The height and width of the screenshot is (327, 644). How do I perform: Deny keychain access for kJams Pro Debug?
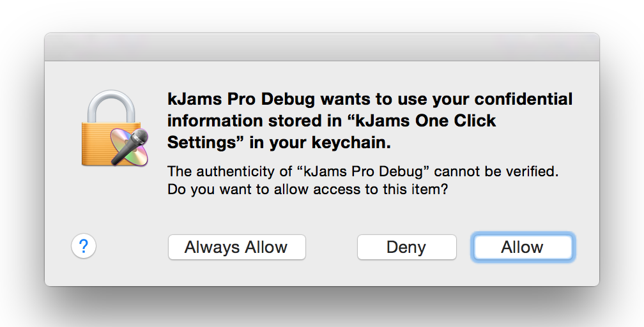point(406,247)
